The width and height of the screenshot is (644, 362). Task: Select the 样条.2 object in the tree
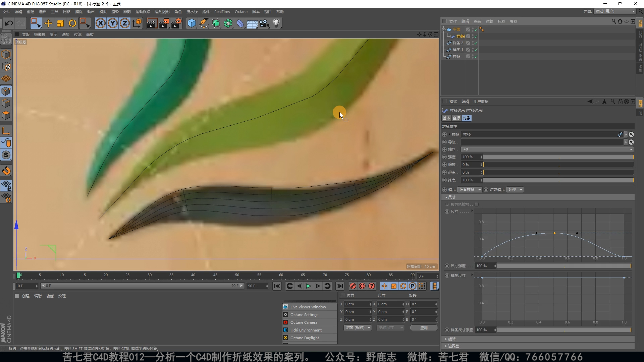tap(458, 43)
